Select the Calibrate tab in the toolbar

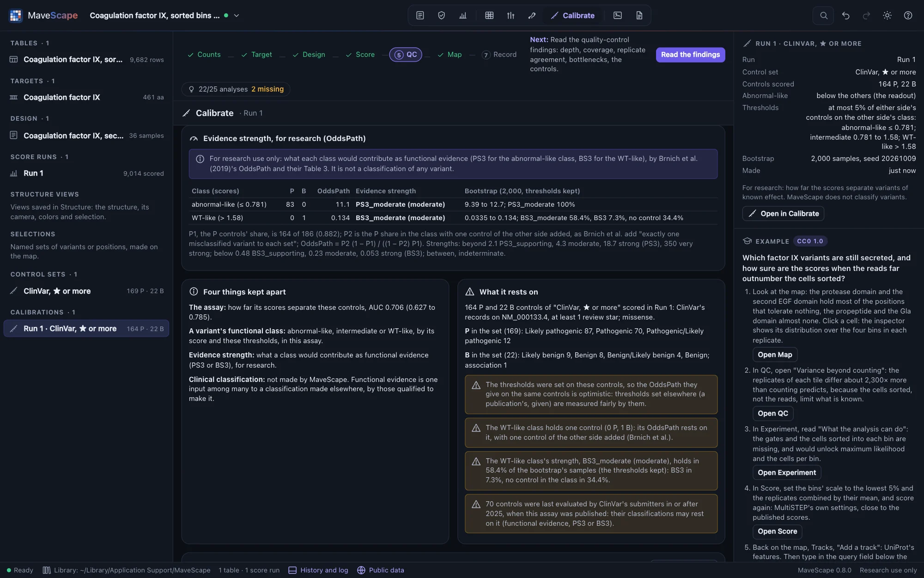click(x=572, y=15)
